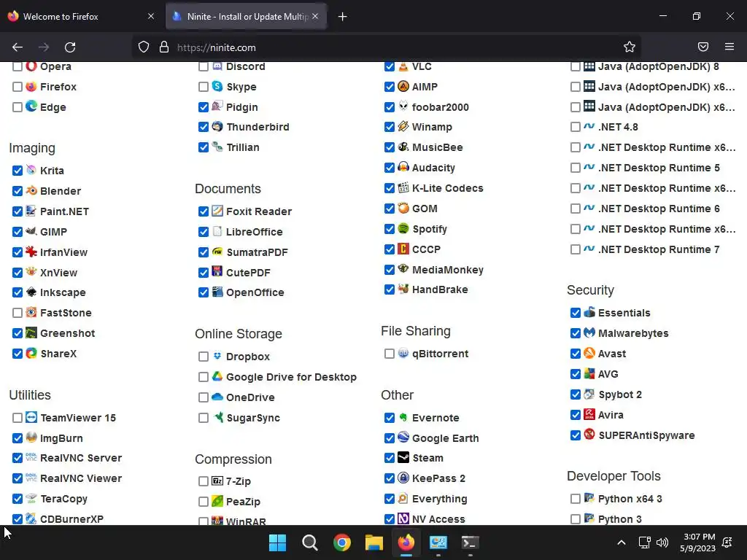Image resolution: width=747 pixels, height=560 pixels.
Task: Click the Skype icon
Action: (217, 86)
